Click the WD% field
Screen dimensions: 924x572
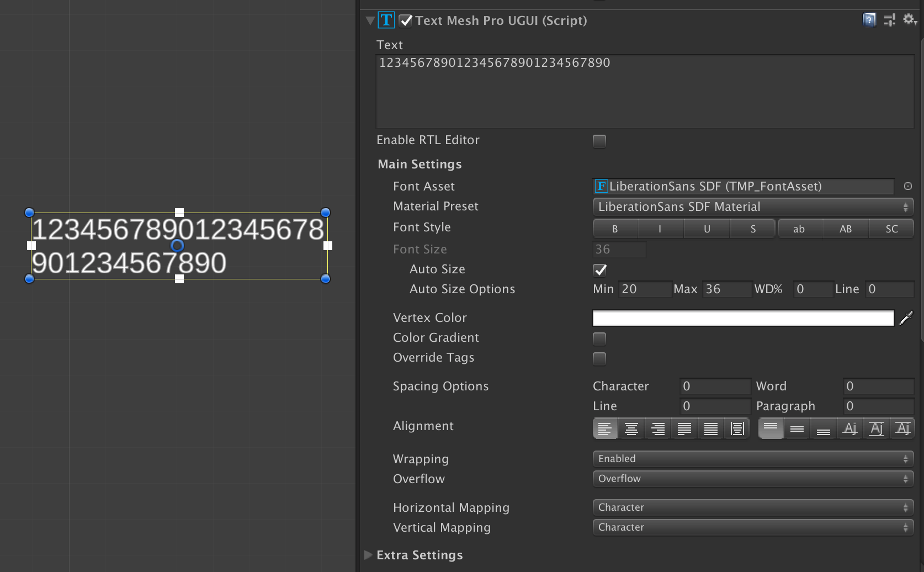(813, 289)
